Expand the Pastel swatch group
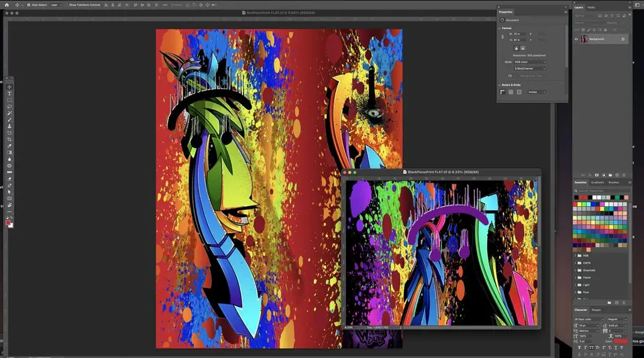This screenshot has height=358, width=644. pos(576,278)
